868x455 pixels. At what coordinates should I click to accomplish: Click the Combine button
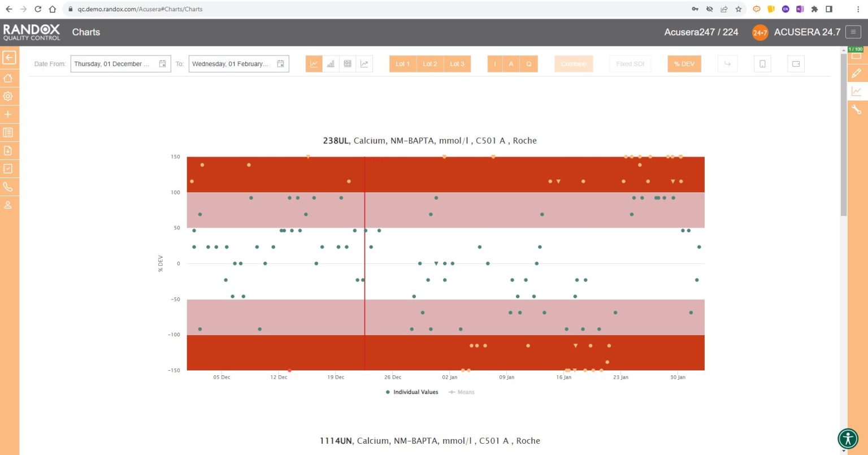click(x=574, y=64)
